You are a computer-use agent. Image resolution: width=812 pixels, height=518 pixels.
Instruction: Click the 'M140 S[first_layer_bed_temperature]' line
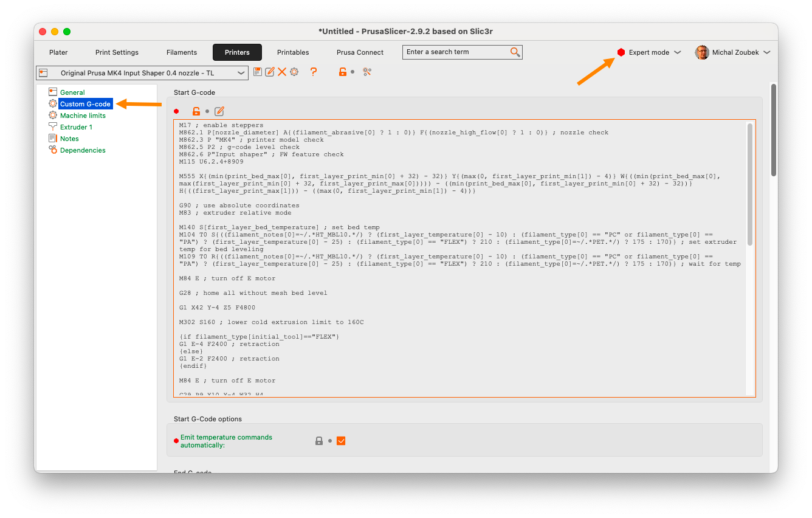click(x=279, y=227)
